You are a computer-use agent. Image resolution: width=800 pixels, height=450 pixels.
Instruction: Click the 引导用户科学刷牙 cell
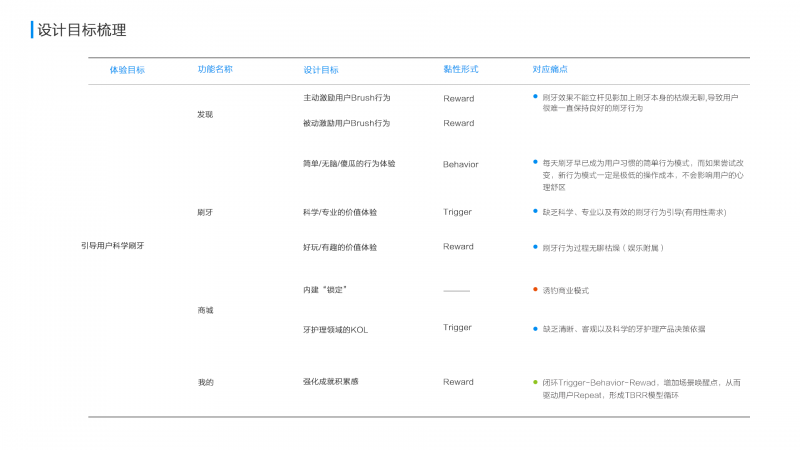point(113,246)
